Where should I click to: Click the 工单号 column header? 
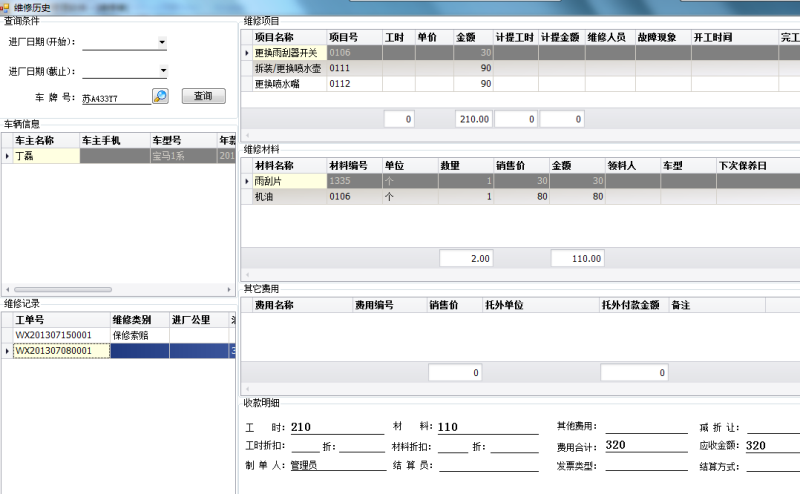click(x=61, y=320)
